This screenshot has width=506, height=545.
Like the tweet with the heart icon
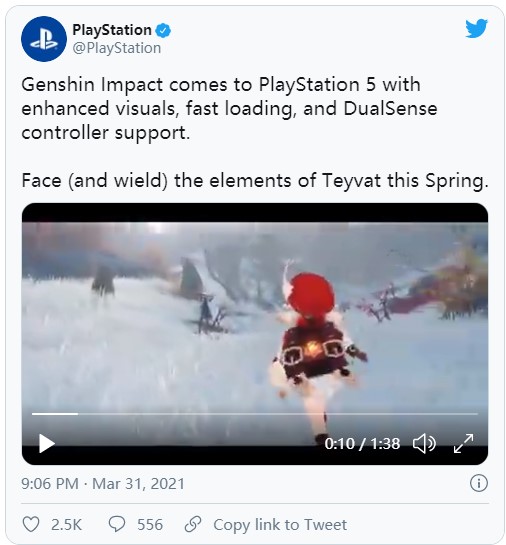click(31, 524)
